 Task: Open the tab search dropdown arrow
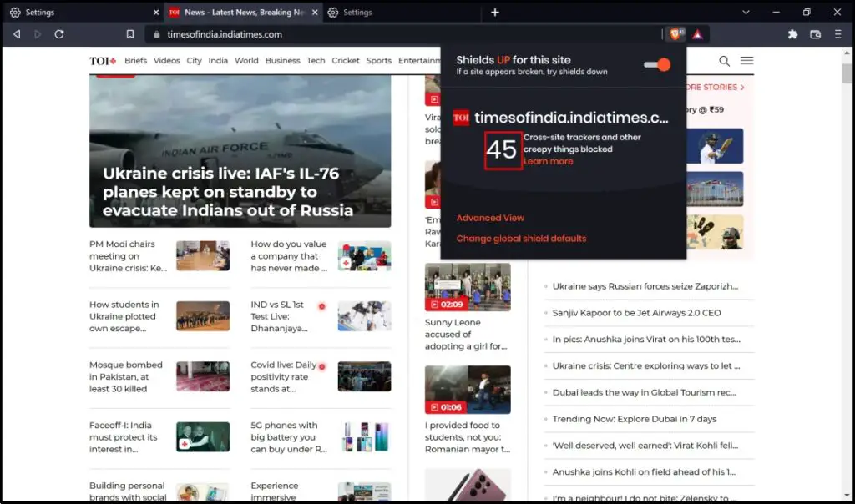[x=746, y=12]
